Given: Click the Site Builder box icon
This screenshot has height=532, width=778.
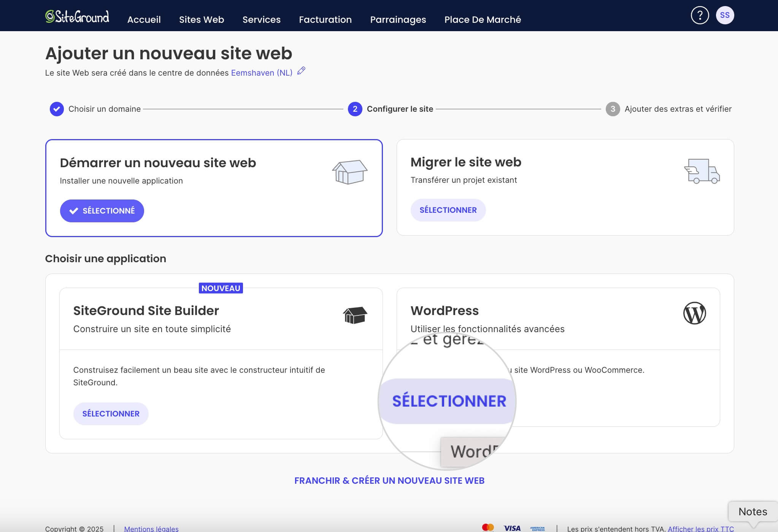Looking at the screenshot, I should (355, 315).
